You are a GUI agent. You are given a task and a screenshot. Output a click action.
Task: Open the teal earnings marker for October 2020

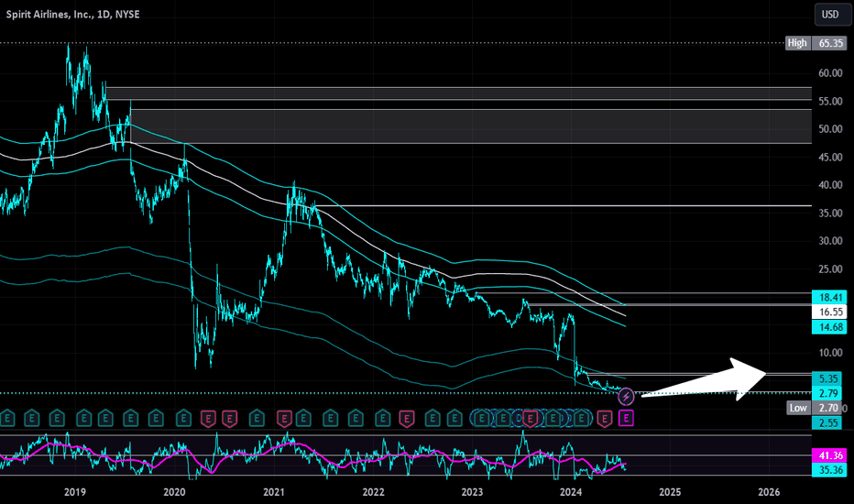(x=257, y=419)
